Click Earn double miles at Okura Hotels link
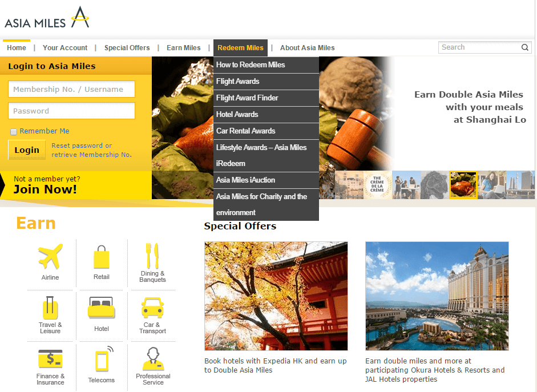This screenshot has height=392, width=537. coord(435,370)
